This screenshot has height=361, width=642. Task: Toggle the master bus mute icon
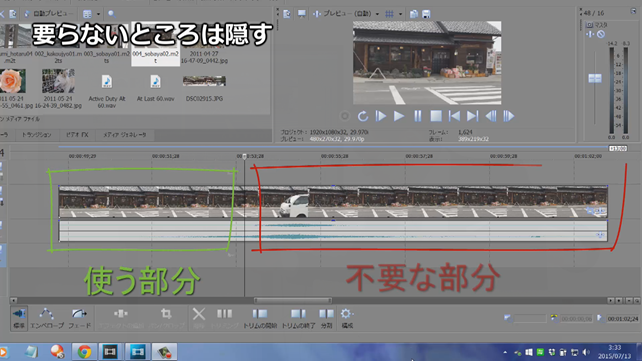coord(601,34)
